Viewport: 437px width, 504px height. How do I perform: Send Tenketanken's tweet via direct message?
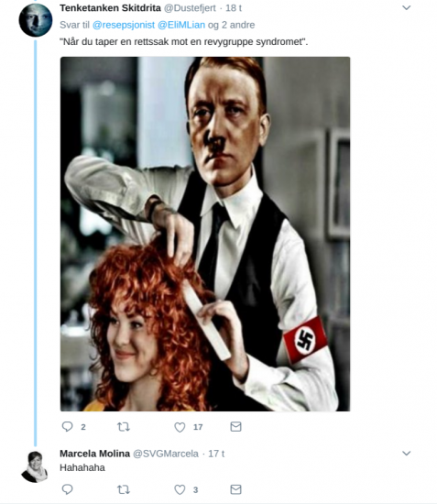coord(235,426)
